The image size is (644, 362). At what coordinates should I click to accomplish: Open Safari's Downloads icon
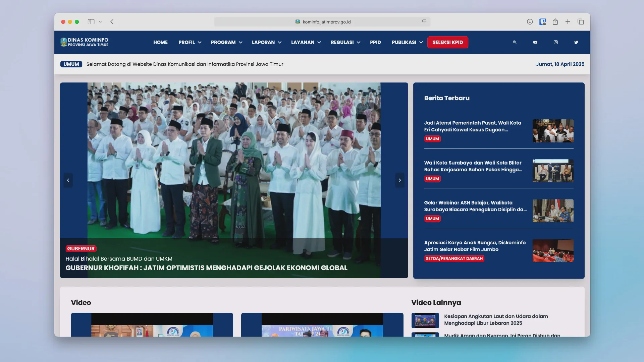pyautogui.click(x=530, y=21)
